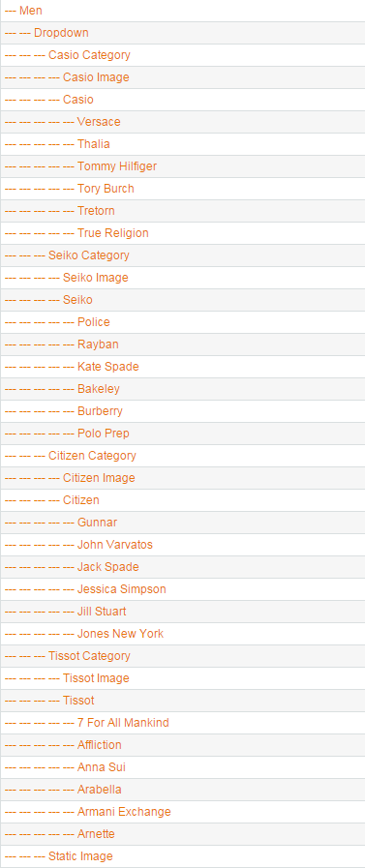365x868 pixels.
Task: Open the Casio Category link
Action: coord(89,55)
